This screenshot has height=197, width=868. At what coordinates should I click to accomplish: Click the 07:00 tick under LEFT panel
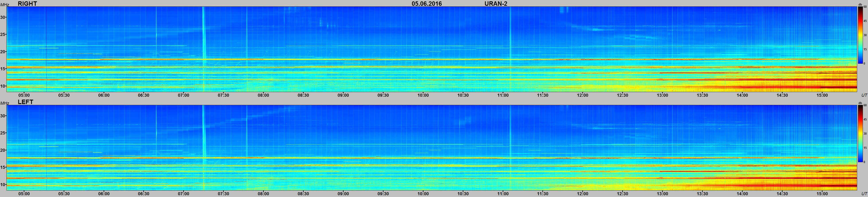click(184, 194)
